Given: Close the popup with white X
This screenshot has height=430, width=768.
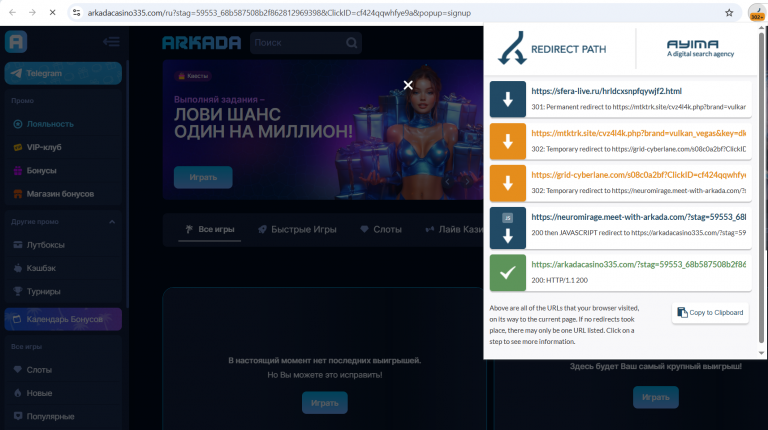Looking at the screenshot, I should [x=408, y=85].
